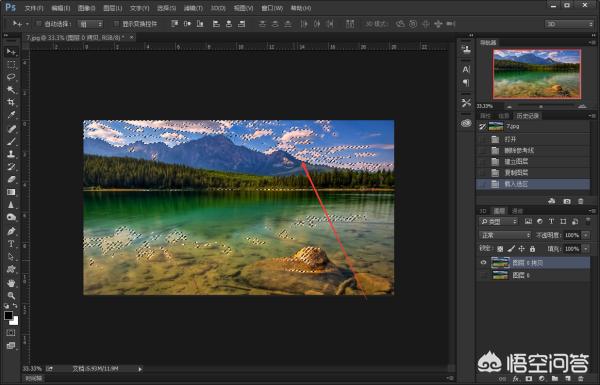Viewport: 600px width, 385px height.
Task: Toggle the lock position option
Action: (522, 249)
